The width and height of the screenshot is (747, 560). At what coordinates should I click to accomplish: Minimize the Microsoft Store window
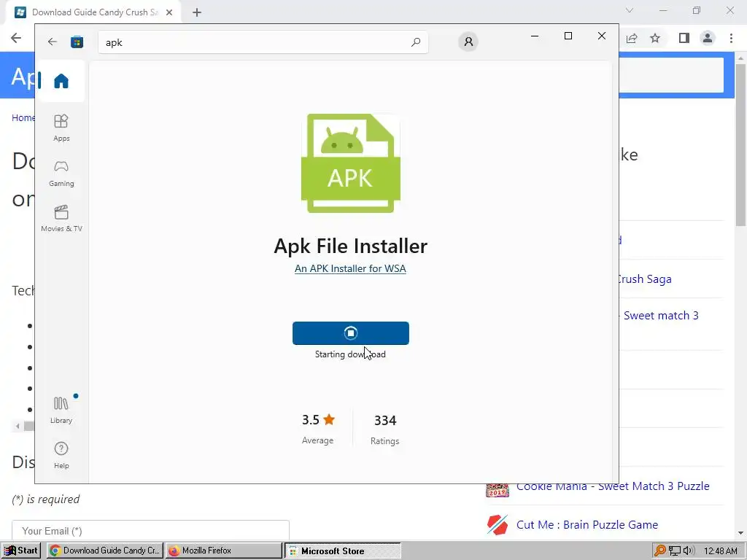(535, 36)
